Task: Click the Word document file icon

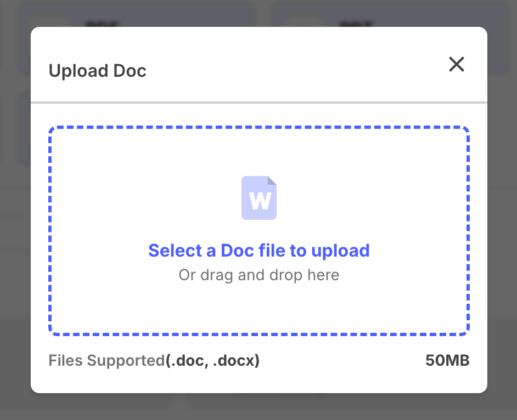Action: point(259,197)
